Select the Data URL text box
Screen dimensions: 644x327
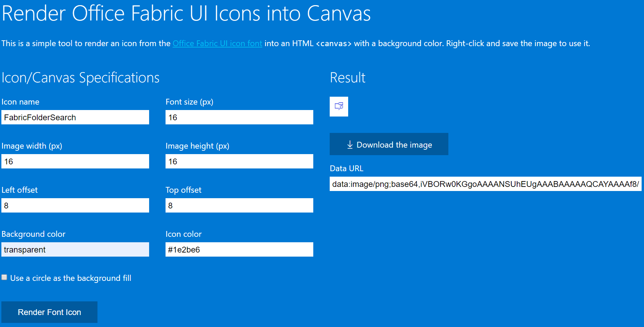coord(486,184)
